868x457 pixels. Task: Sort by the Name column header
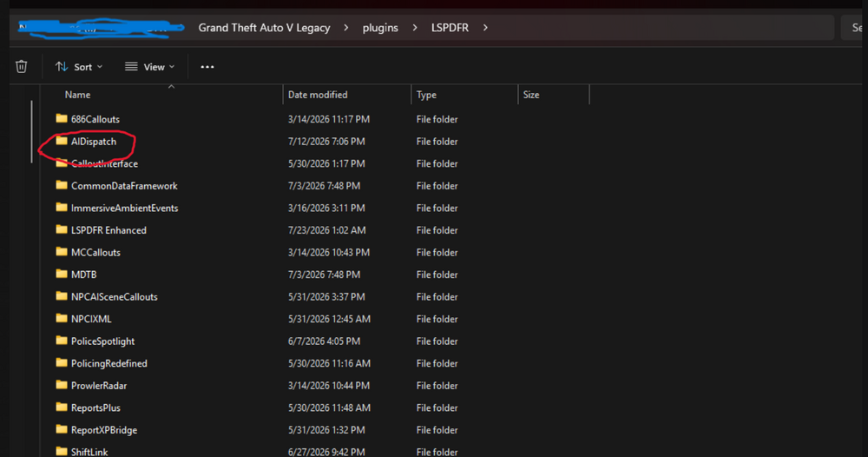coord(77,95)
